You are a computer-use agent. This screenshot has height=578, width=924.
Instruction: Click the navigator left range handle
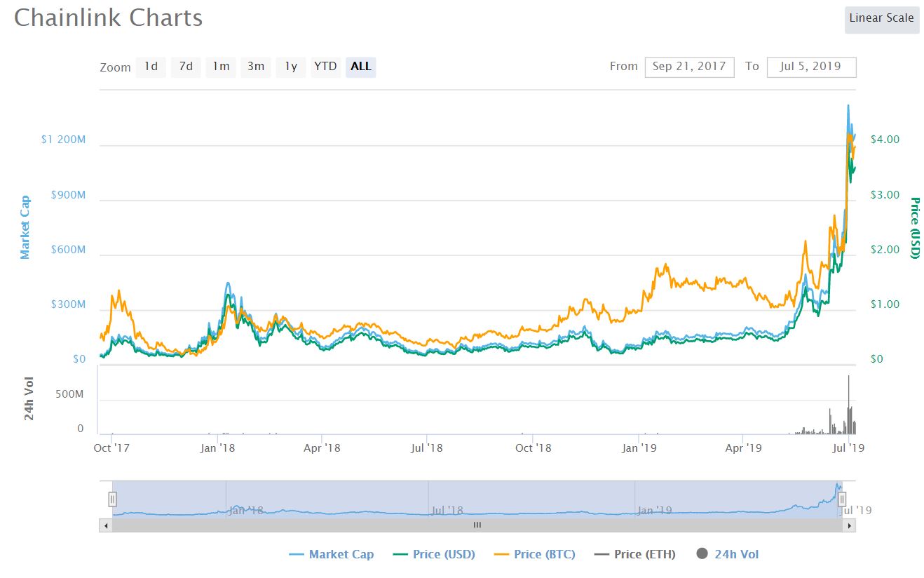pyautogui.click(x=112, y=499)
